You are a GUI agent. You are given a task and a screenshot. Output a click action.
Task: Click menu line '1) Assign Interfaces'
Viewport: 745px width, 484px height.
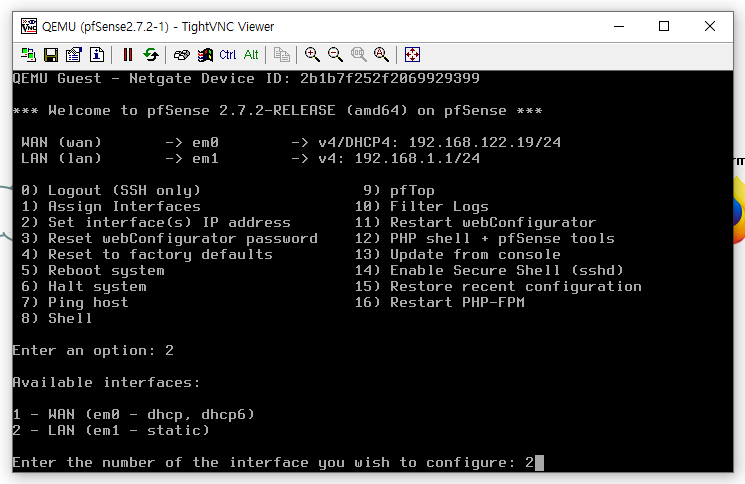[x=111, y=207]
